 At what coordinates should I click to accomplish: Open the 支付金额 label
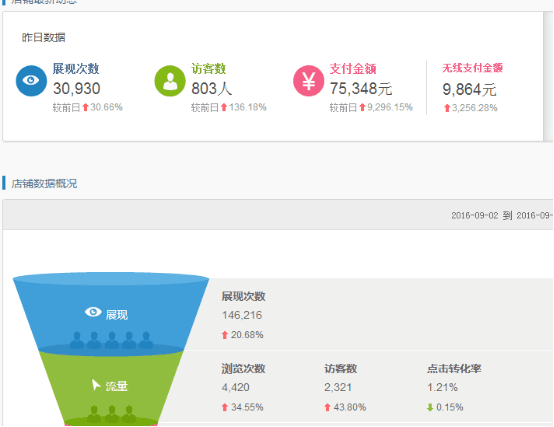point(353,69)
